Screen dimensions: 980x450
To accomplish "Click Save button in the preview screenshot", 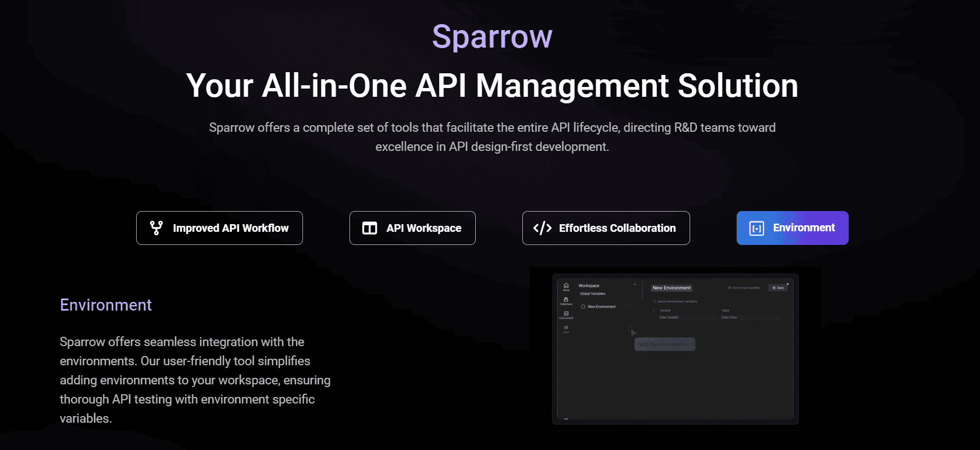I will [778, 288].
